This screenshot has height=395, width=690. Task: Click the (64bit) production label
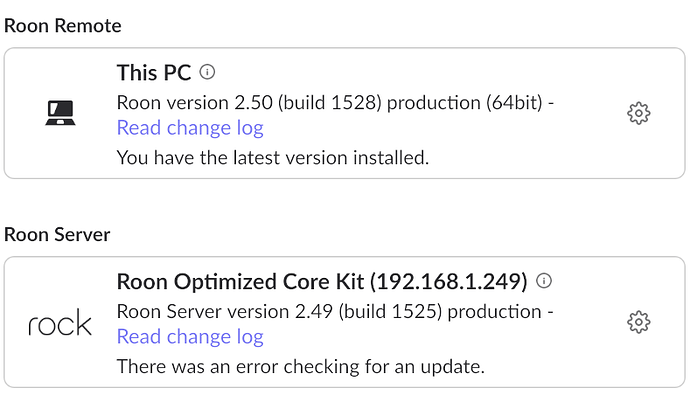point(465,103)
